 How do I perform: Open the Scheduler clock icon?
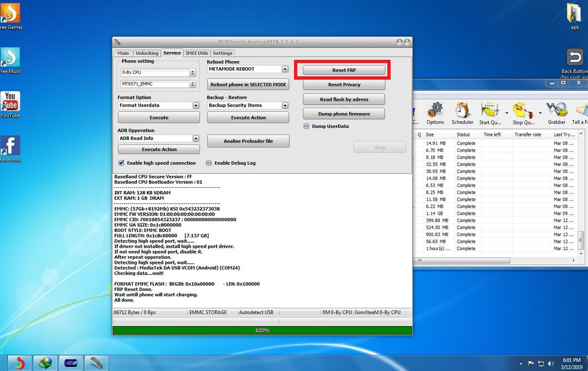pos(462,114)
